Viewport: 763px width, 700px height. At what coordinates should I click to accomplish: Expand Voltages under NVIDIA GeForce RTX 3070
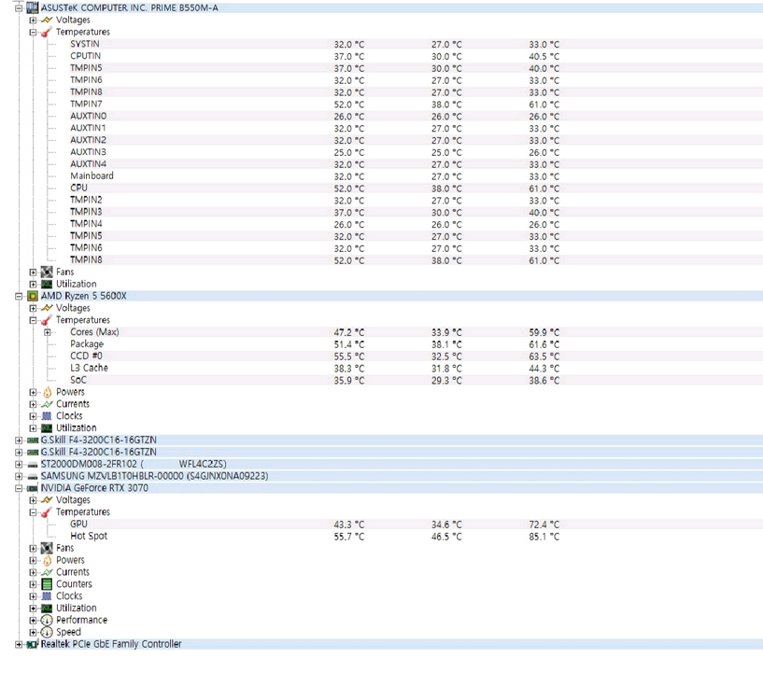[33, 500]
